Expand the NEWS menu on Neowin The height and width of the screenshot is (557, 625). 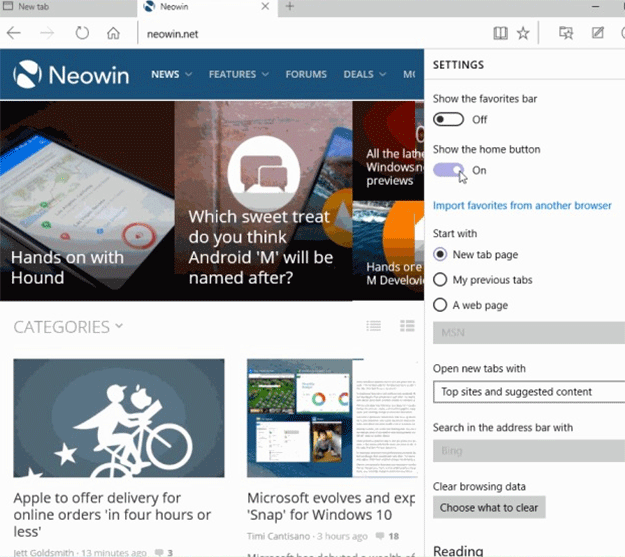(x=171, y=74)
